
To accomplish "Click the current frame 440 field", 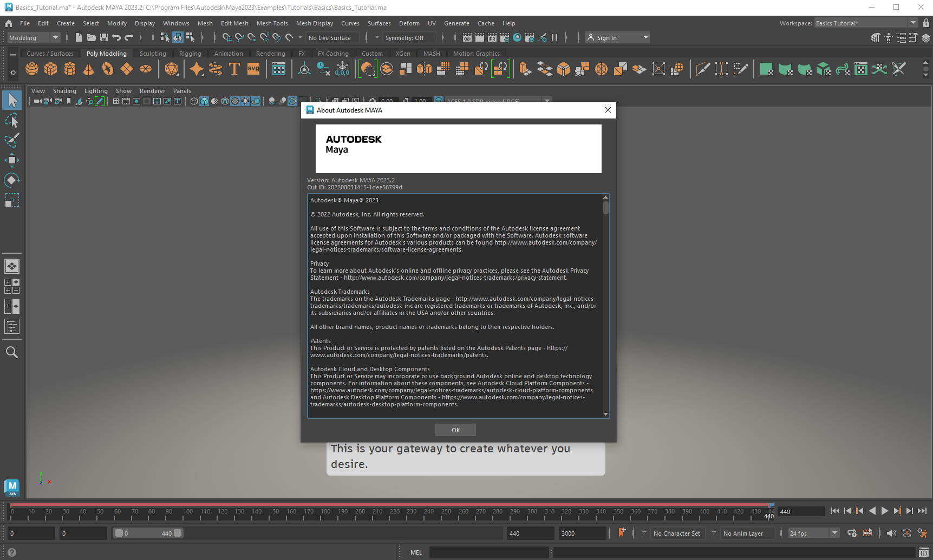I will 801,511.
